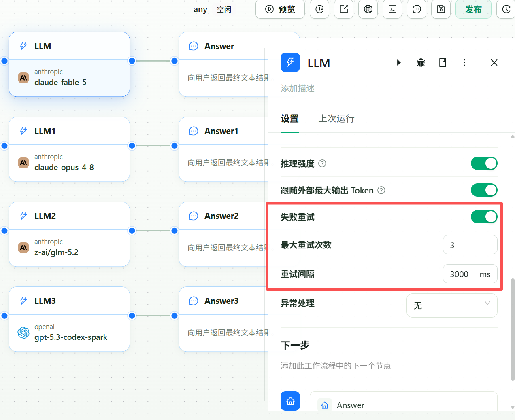Open the version history clock icon
This screenshot has height=420, width=515.
(x=506, y=9)
